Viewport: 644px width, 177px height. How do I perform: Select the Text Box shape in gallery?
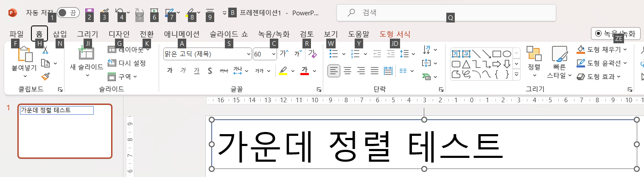point(456,54)
